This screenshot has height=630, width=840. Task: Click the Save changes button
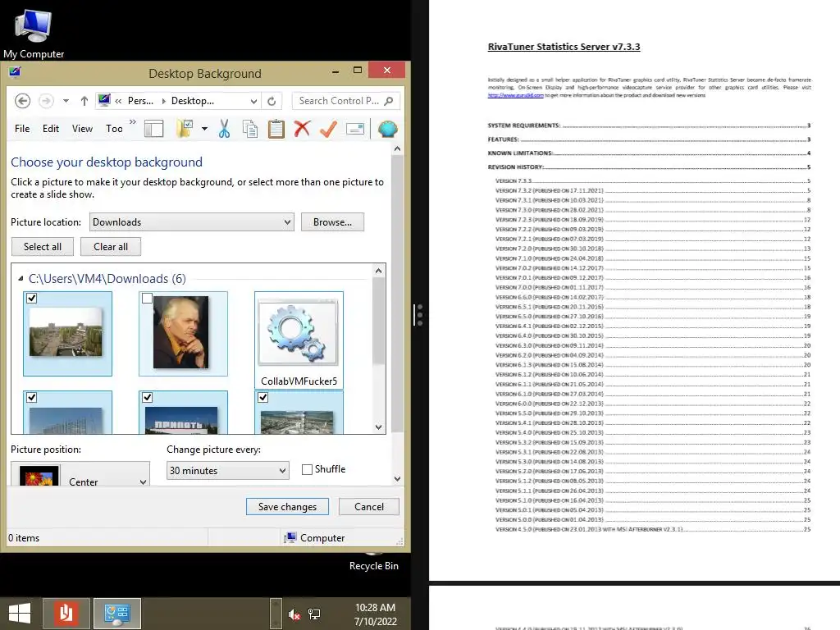tap(287, 506)
